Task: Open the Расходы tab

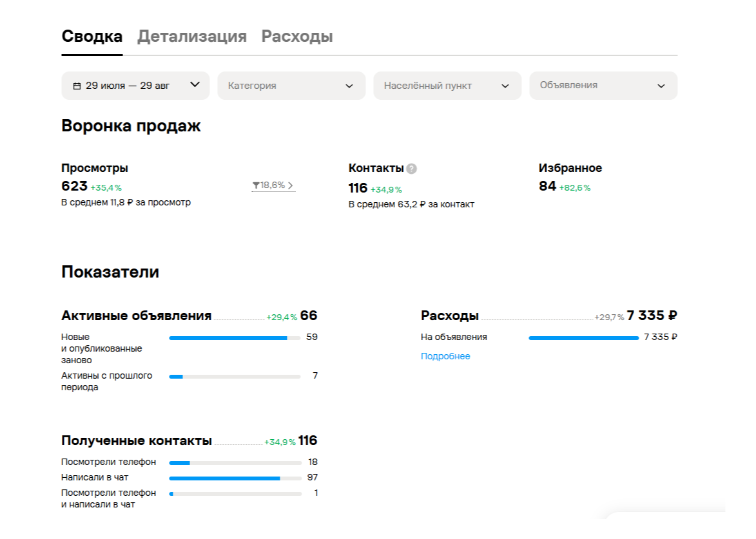Action: tap(297, 37)
